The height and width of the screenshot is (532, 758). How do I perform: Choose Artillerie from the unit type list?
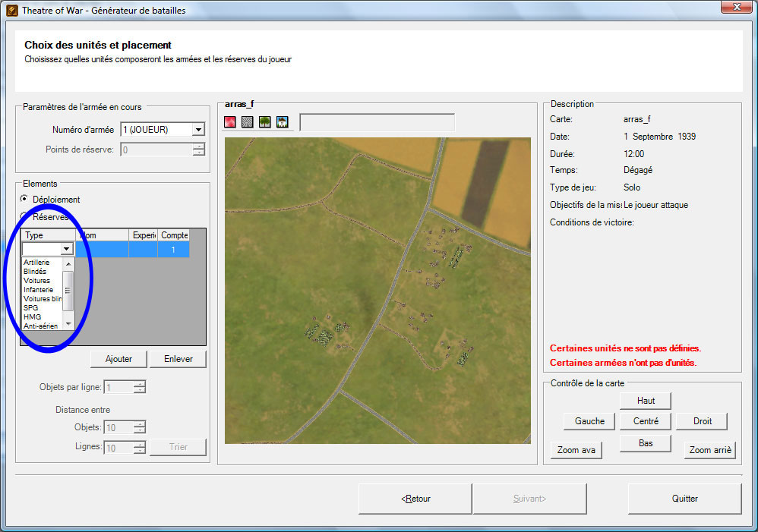point(36,263)
